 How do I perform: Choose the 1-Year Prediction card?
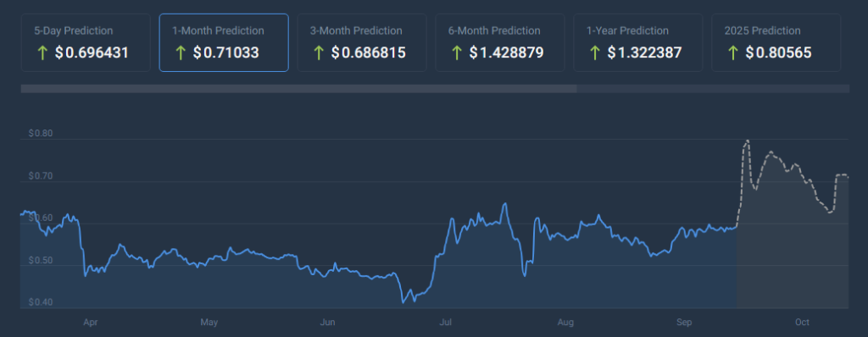[637, 42]
